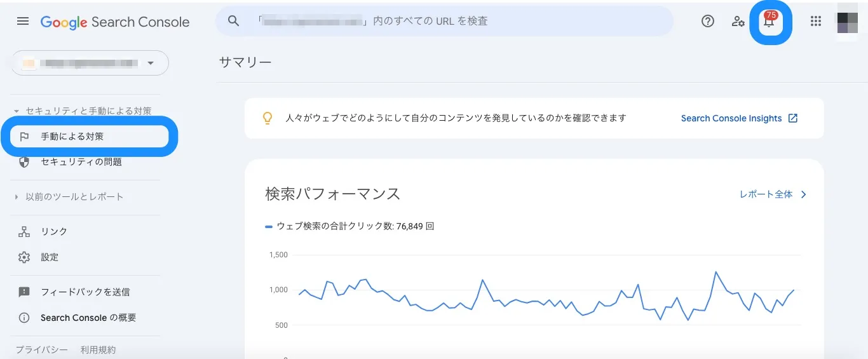
Task: Click the 利用規約 footer link
Action: coord(98,350)
